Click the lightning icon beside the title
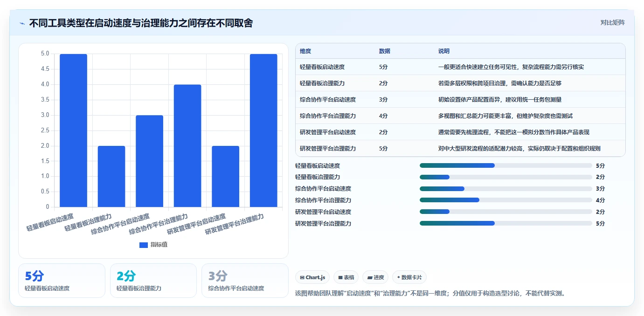The image size is (644, 316). tap(22, 23)
